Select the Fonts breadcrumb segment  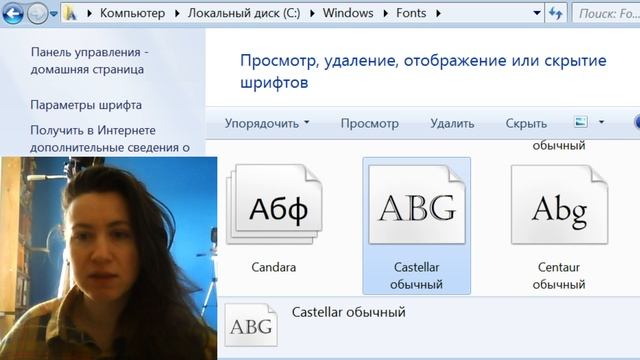coord(411,13)
